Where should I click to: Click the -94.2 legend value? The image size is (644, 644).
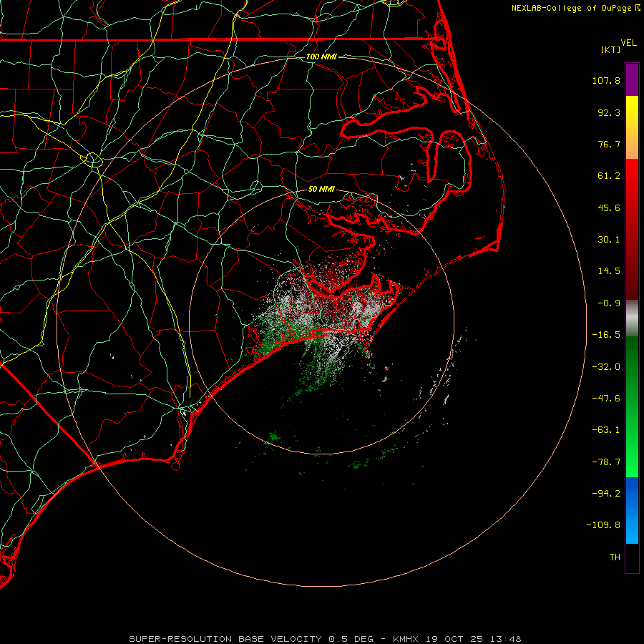tap(606, 493)
